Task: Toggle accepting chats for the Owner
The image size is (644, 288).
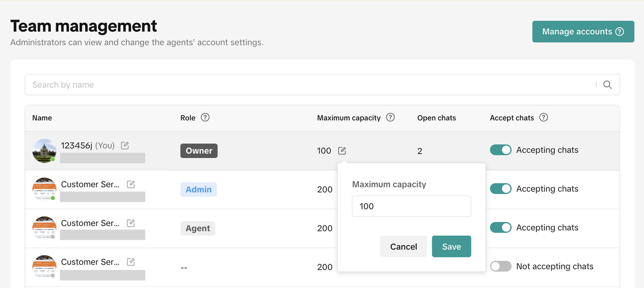Action: tap(501, 150)
